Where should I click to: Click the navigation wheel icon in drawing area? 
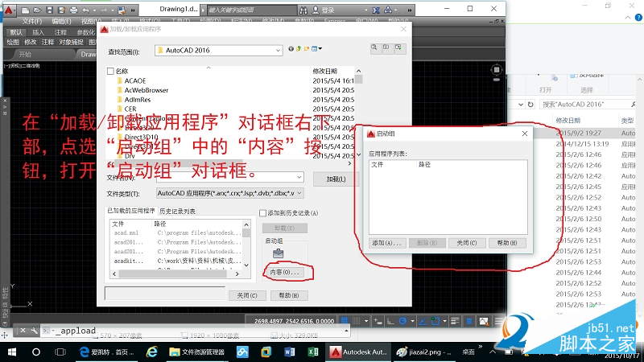tap(496, 70)
